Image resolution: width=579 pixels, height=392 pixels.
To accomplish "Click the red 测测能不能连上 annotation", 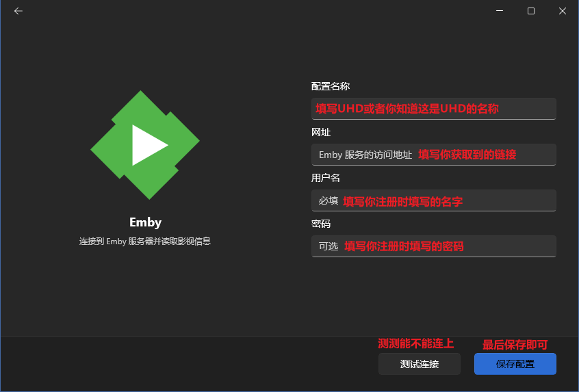I will pyautogui.click(x=416, y=343).
